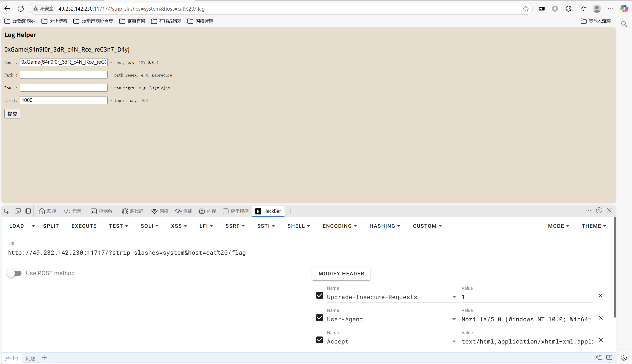Expand the XSS menu in HackBar
632x364 pixels.
[x=179, y=226]
